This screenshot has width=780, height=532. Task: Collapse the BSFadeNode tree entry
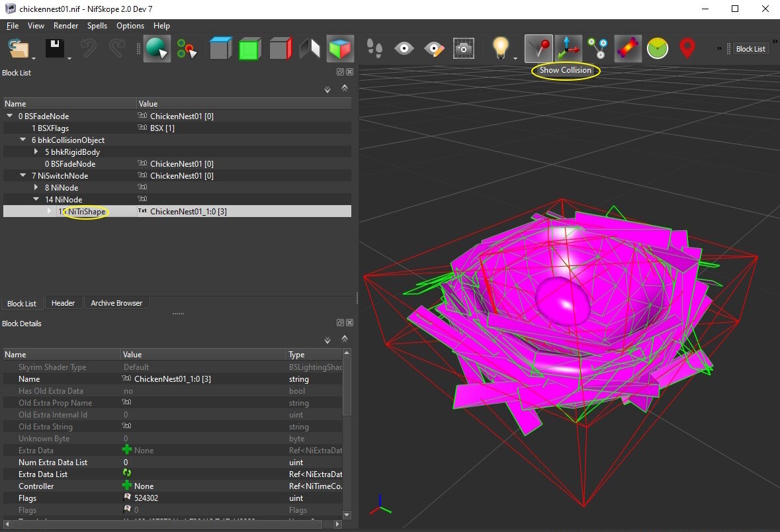9,116
